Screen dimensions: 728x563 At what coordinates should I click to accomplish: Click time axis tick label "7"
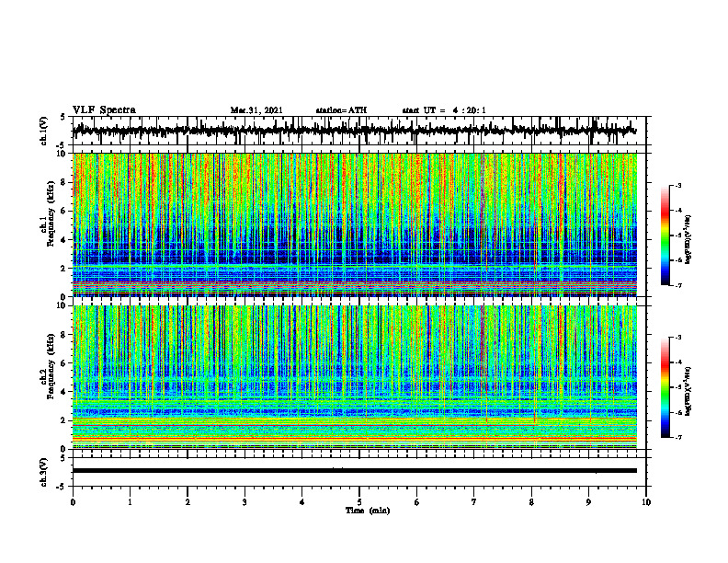click(x=474, y=502)
